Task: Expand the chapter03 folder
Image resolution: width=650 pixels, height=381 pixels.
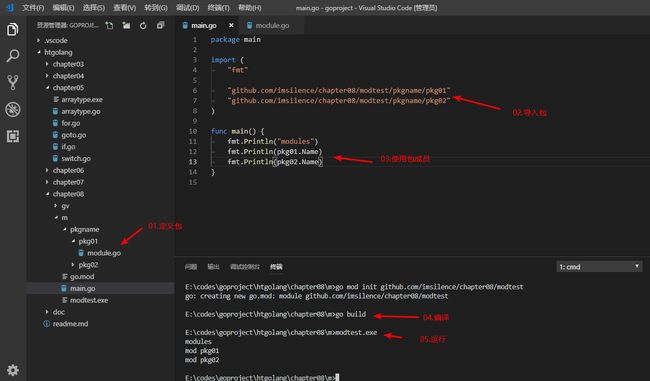Action: (47, 64)
